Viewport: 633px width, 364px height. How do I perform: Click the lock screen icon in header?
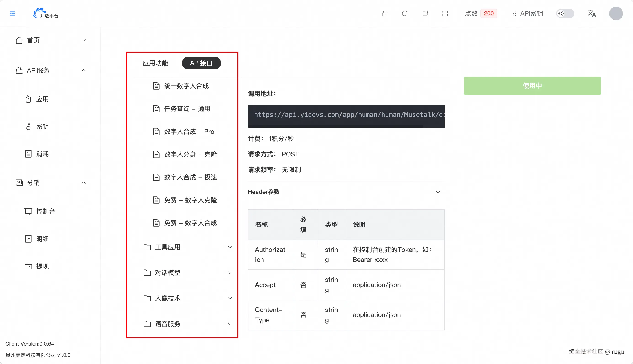click(385, 13)
